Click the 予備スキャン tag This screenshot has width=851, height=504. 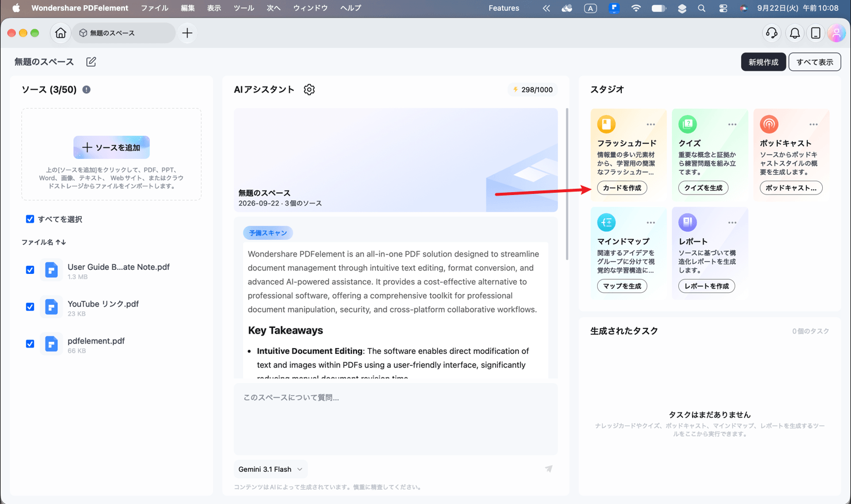tap(268, 233)
